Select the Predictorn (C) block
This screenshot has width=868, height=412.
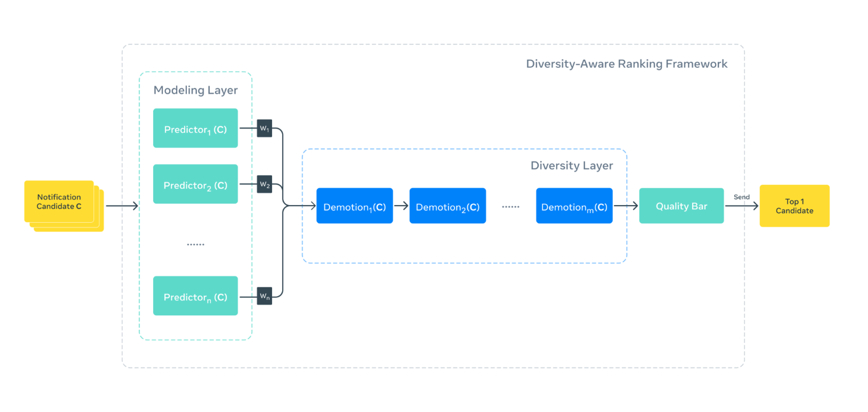(195, 296)
